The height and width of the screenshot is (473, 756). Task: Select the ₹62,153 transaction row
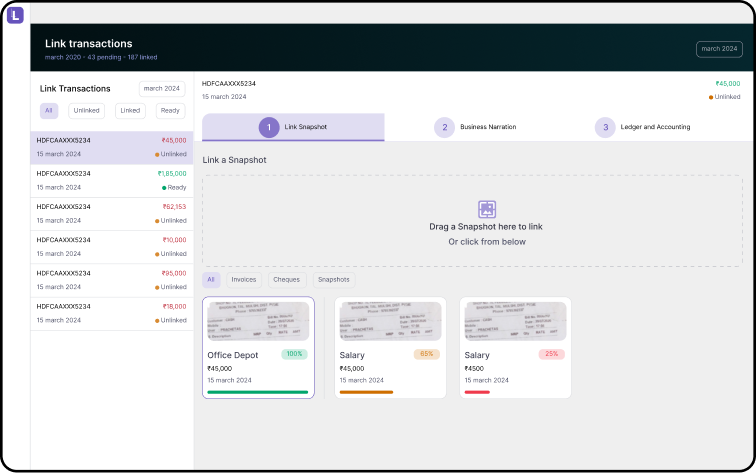click(x=112, y=214)
